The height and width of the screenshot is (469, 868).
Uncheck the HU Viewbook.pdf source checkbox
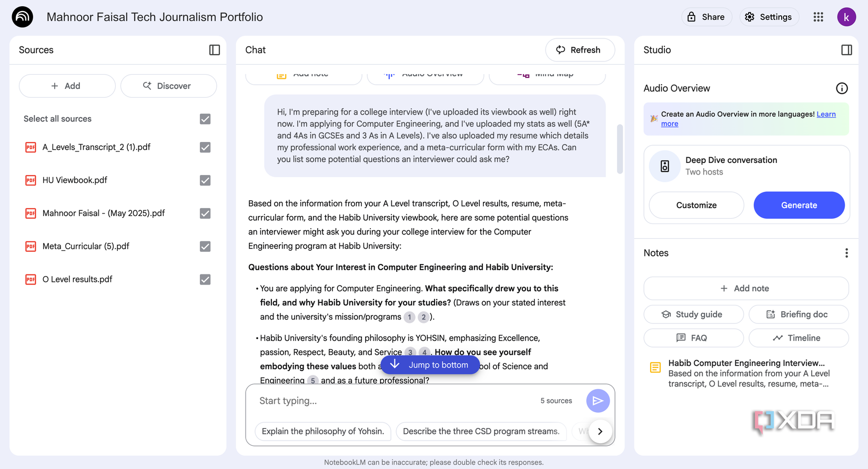click(x=205, y=180)
